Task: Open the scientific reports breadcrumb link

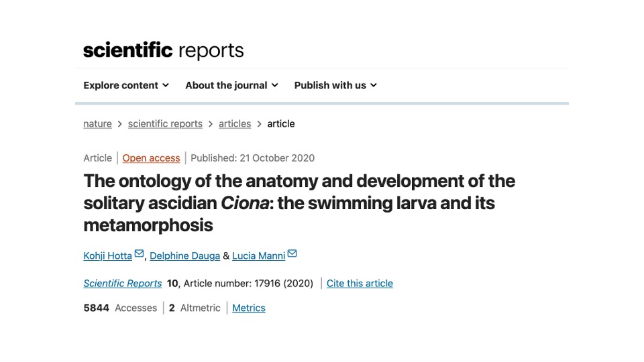Action: 165,124
